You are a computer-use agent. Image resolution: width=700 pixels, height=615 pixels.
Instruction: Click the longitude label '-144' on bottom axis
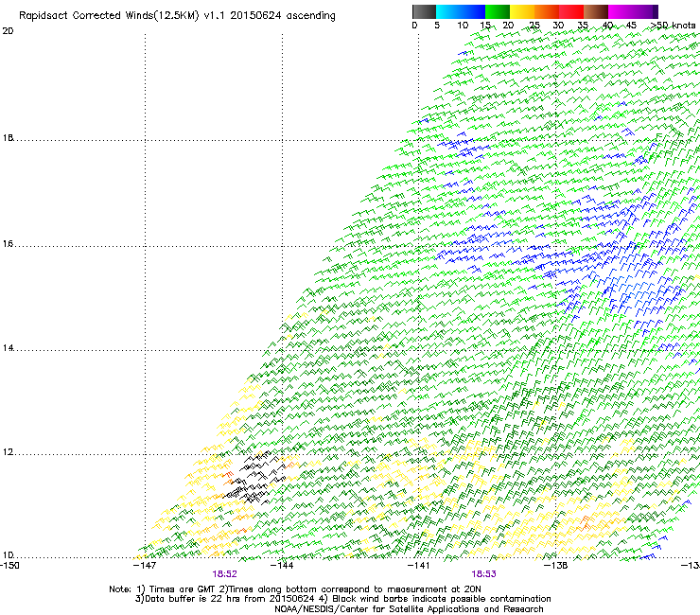tap(282, 566)
